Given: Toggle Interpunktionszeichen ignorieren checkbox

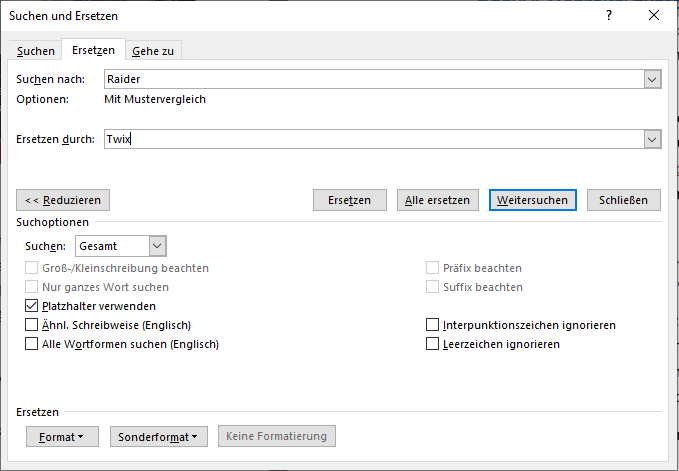Looking at the screenshot, I should click(433, 325).
